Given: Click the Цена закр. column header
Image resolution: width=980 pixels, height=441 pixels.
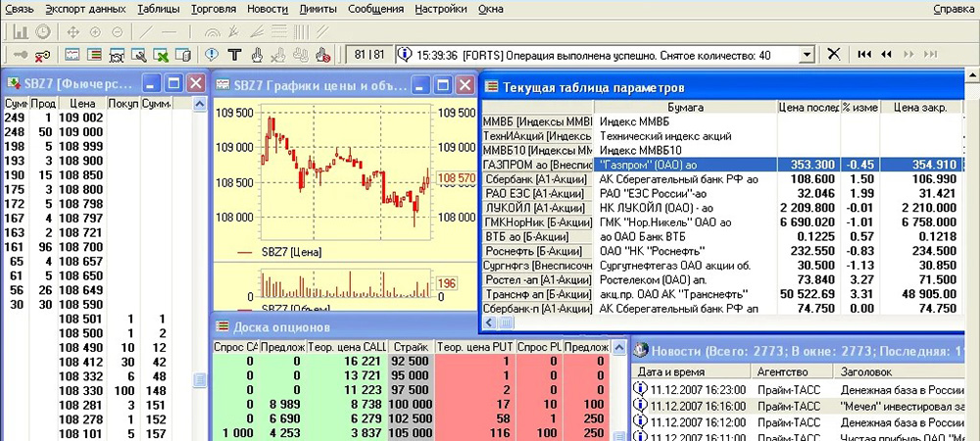Looking at the screenshot, I should point(920,108).
